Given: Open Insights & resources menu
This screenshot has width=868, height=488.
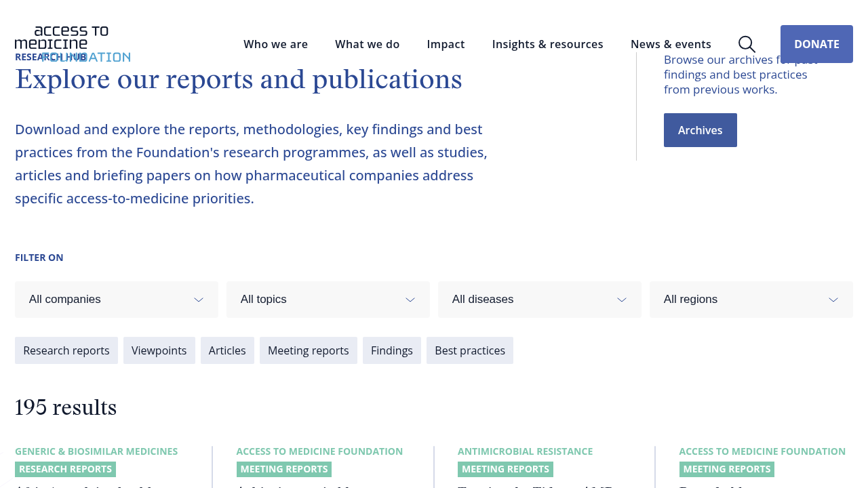Looking at the screenshot, I should coord(548,44).
